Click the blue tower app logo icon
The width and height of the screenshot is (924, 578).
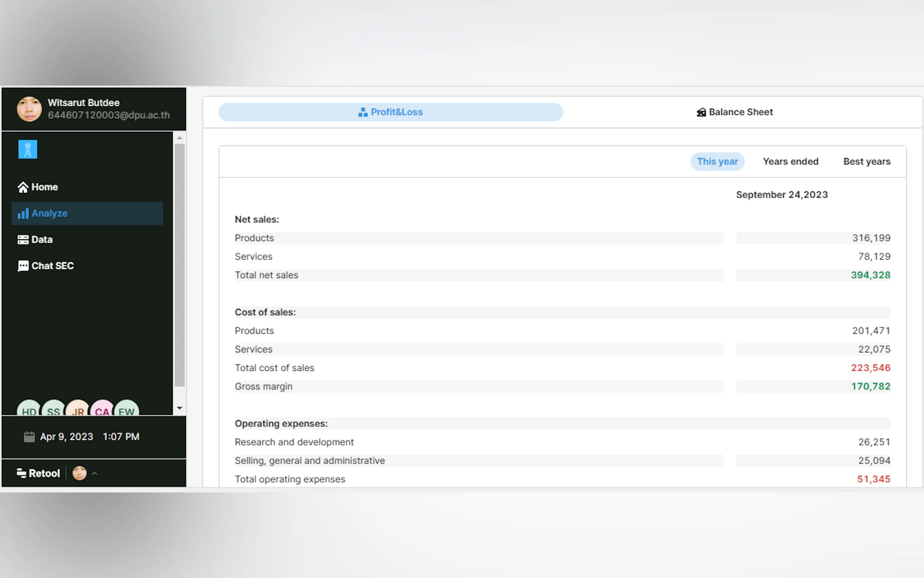click(28, 149)
